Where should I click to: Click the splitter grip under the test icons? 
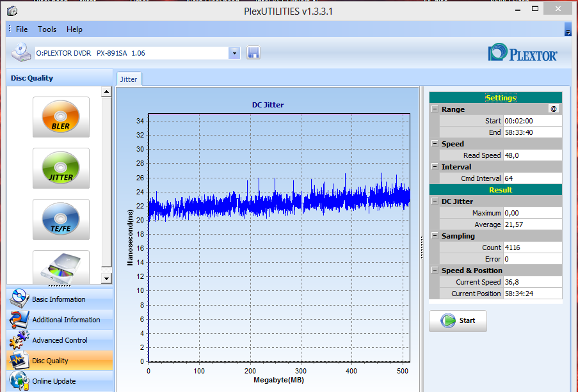tap(60, 286)
